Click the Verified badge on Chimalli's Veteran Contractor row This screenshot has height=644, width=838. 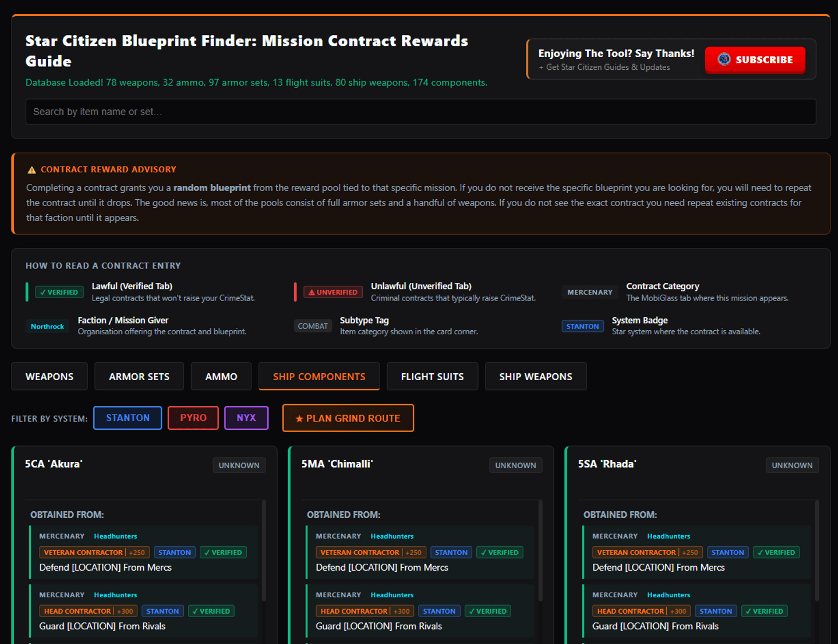(499, 552)
